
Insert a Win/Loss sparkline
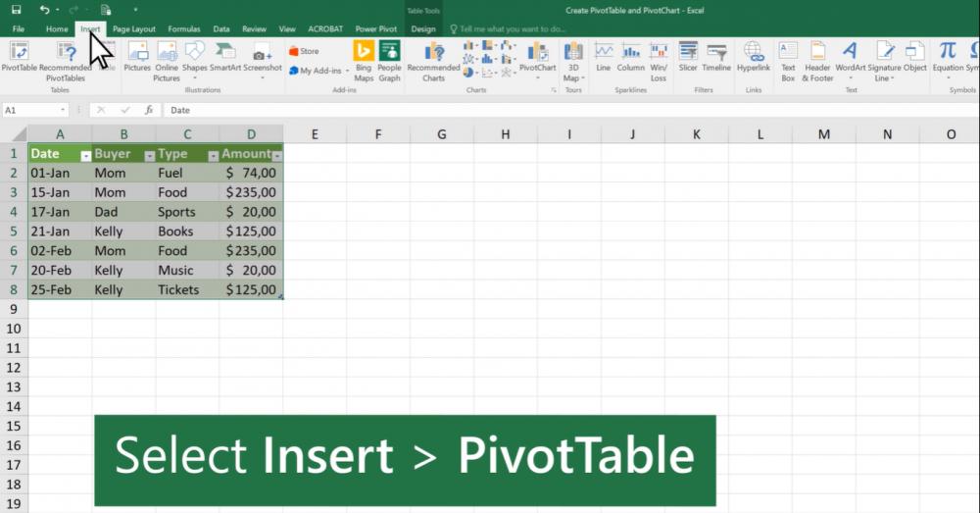pos(659,62)
